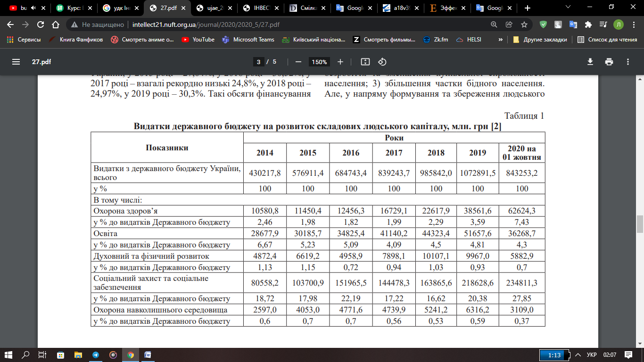The height and width of the screenshot is (362, 644).
Task: Open the media control playlist icon
Action: (603, 25)
